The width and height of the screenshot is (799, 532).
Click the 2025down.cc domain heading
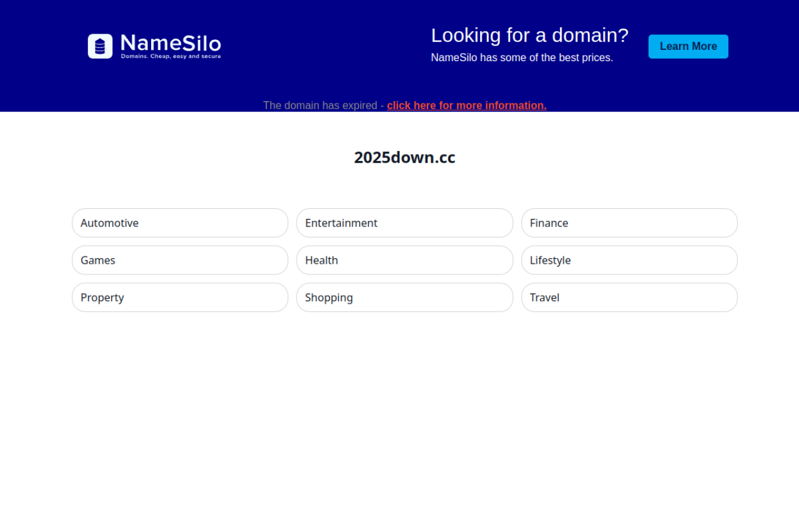tap(404, 158)
